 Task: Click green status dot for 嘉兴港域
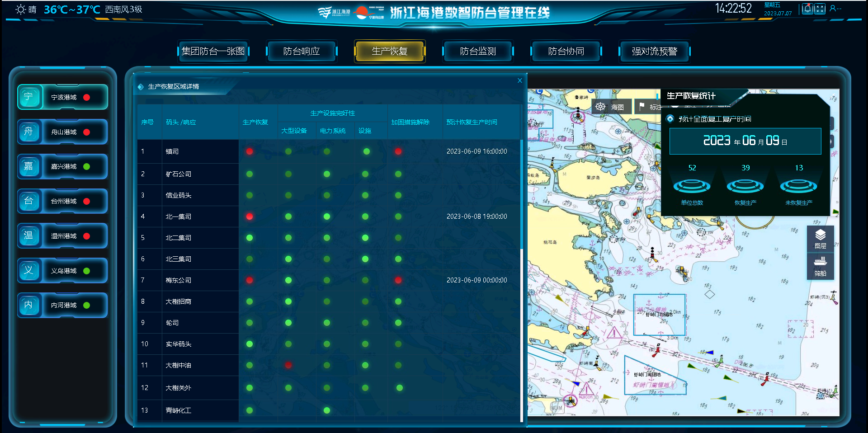click(87, 166)
